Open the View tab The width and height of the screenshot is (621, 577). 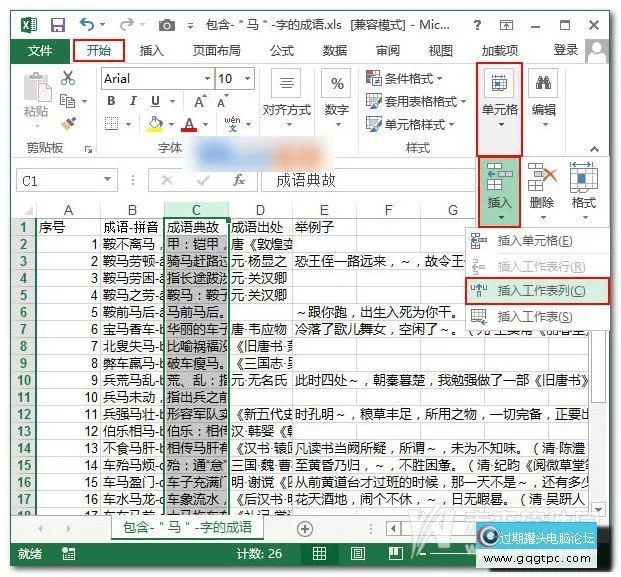[x=440, y=51]
